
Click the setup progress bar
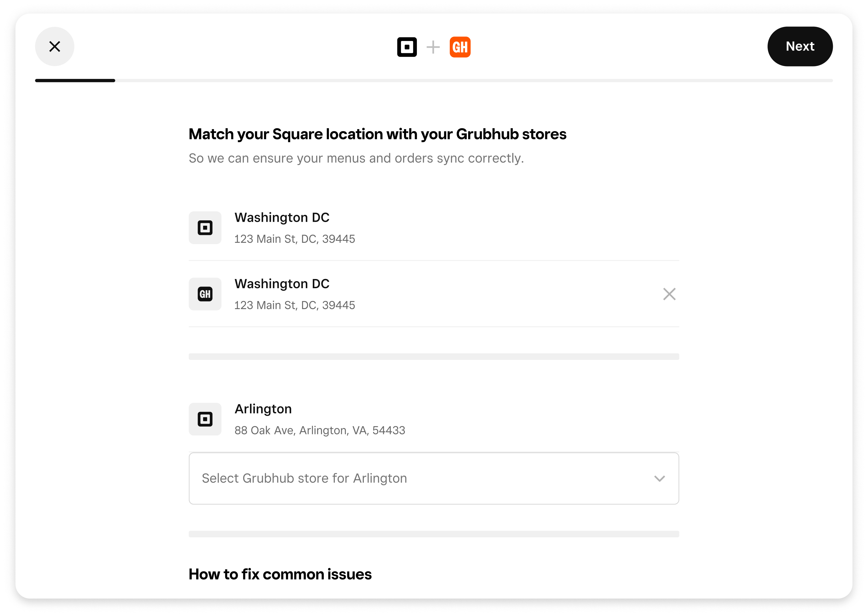[434, 80]
